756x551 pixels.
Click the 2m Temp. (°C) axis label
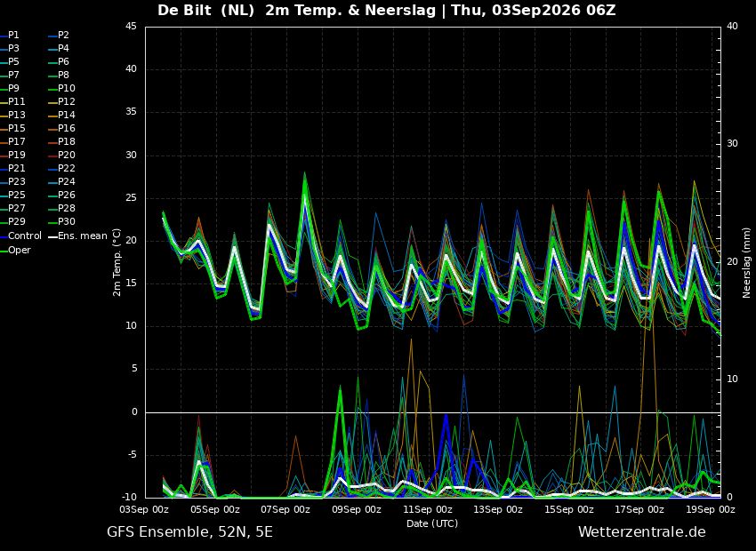117,262
